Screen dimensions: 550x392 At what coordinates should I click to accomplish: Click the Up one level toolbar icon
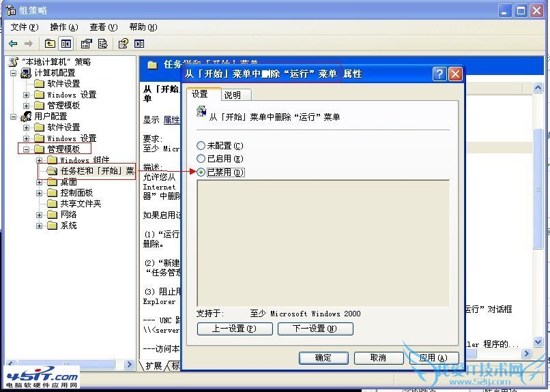tap(50, 44)
